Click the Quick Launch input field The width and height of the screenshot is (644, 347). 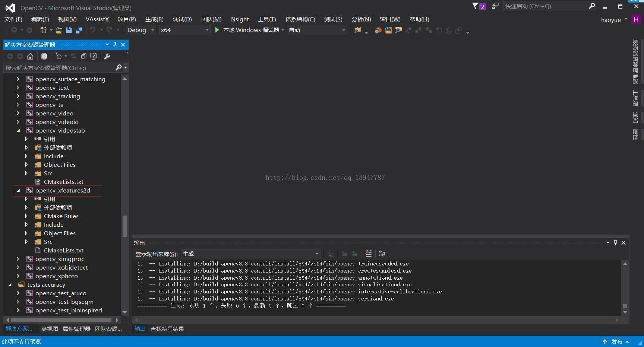click(x=546, y=6)
